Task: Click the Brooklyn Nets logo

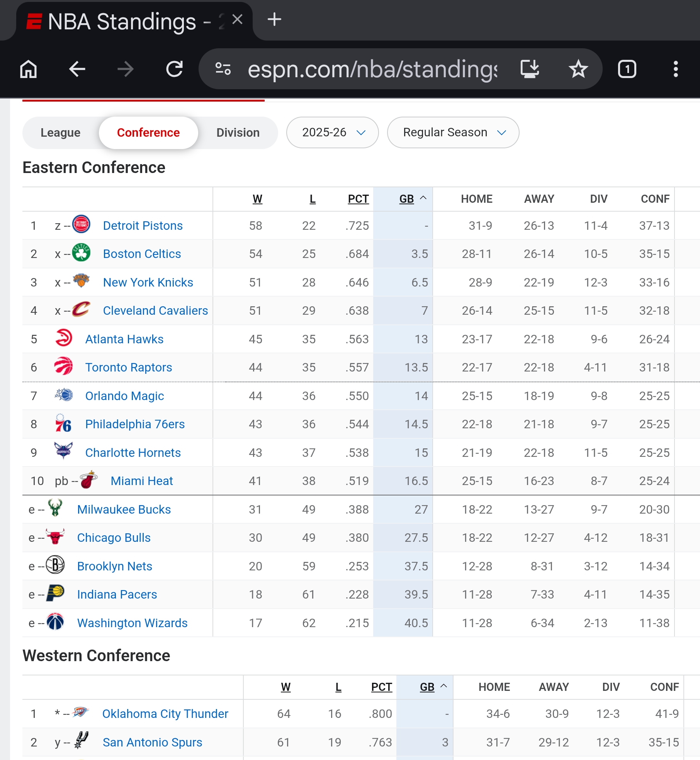Action: (x=55, y=565)
